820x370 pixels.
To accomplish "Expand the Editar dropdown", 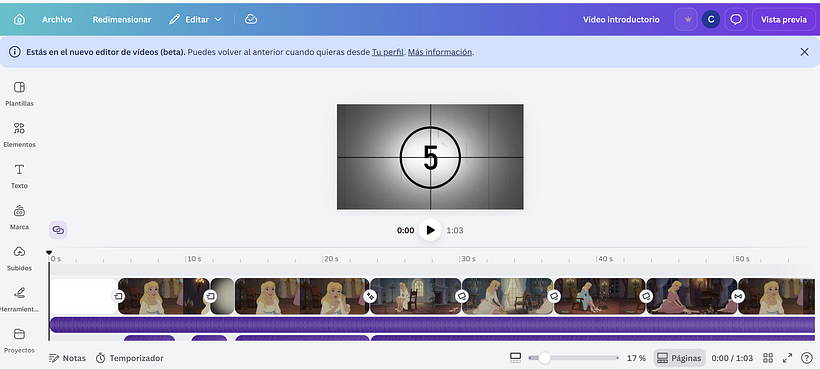I will click(x=196, y=19).
